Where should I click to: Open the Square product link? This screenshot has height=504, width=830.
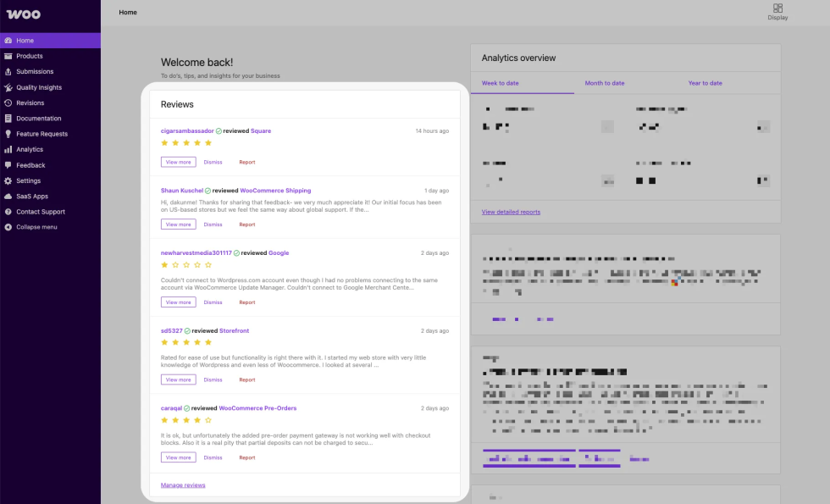point(261,130)
